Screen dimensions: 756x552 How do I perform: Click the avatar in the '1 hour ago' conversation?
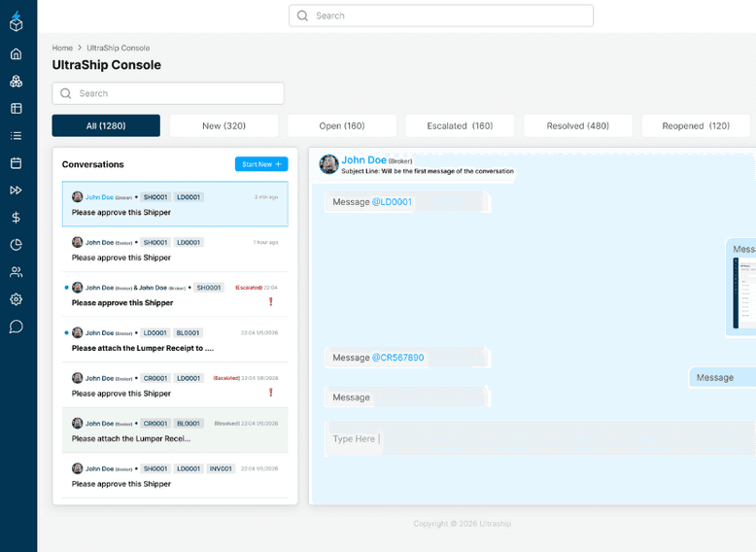(77, 242)
